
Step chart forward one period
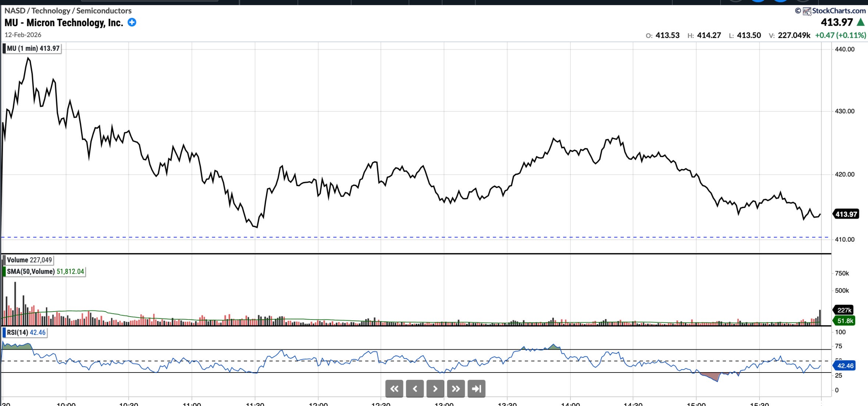click(x=435, y=389)
